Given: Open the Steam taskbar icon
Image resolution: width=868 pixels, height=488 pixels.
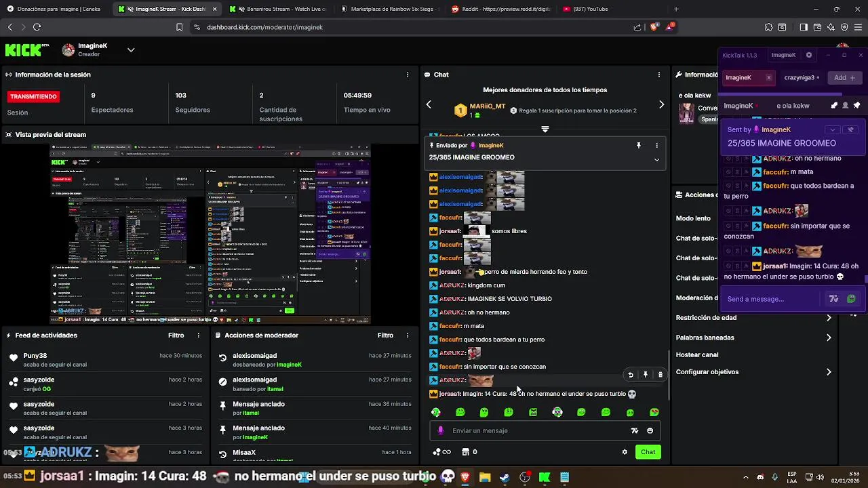Looking at the screenshot, I should click(505, 477).
